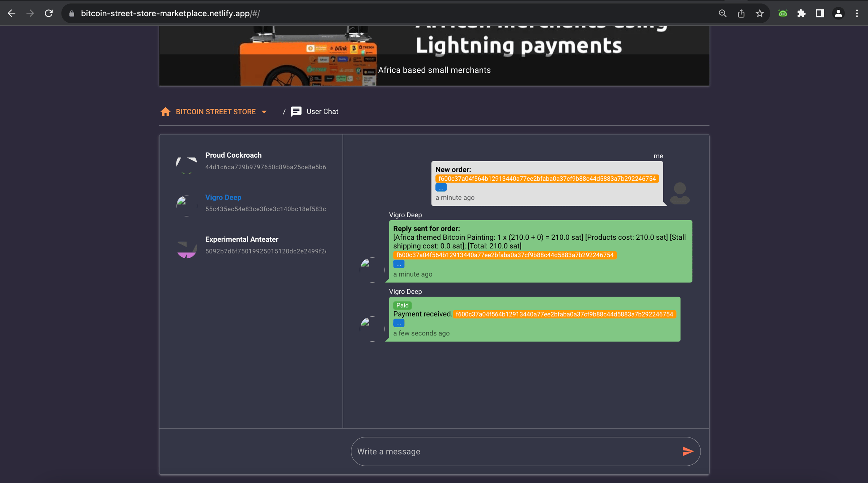The height and width of the screenshot is (483, 868).
Task: Bookmark page using the star icon
Action: 759,13
